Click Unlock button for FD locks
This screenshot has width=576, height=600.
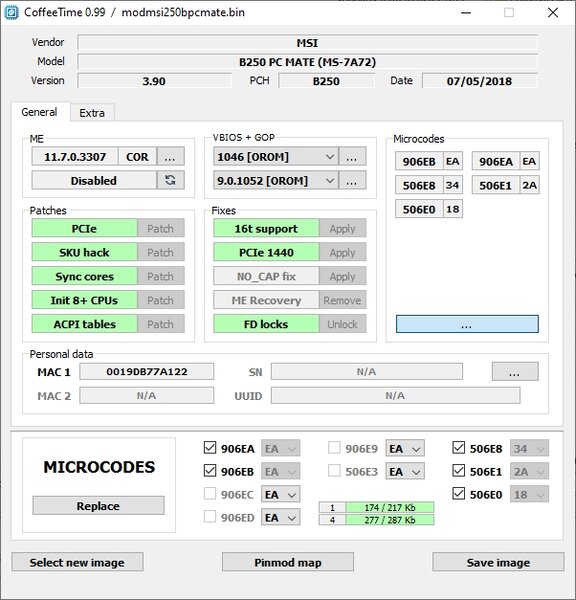343,324
